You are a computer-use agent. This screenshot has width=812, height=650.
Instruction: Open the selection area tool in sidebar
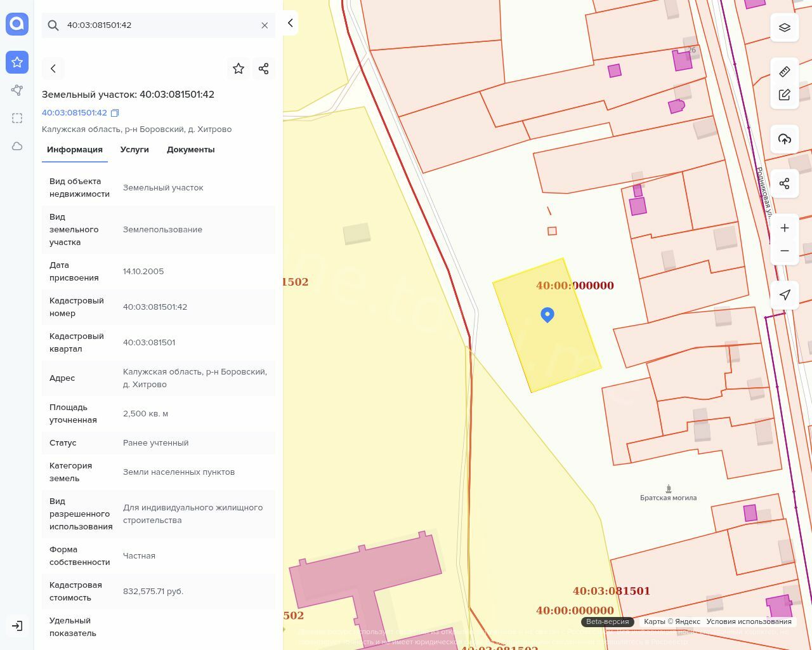pyautogui.click(x=17, y=118)
